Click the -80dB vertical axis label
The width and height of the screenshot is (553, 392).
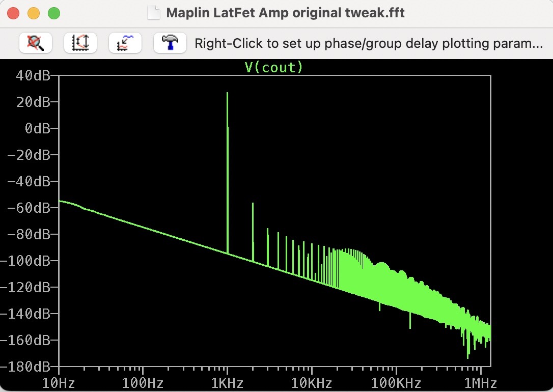coord(29,234)
